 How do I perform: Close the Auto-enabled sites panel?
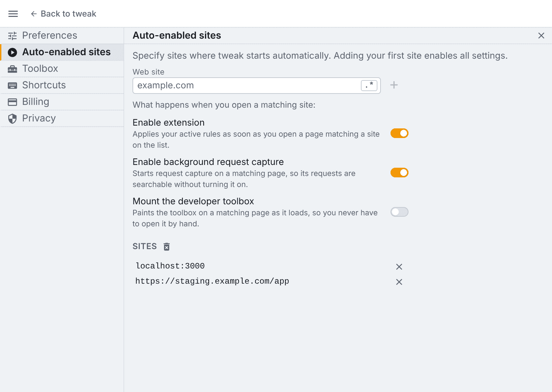point(541,36)
